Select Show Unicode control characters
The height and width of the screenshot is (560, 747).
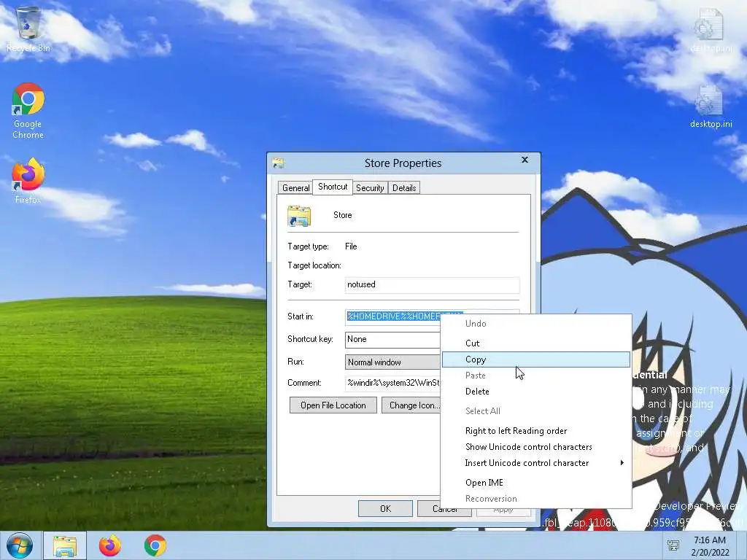click(x=536, y=447)
